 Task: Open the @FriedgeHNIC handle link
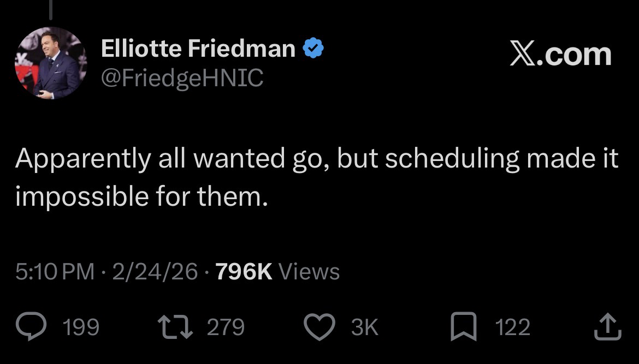pos(182,79)
